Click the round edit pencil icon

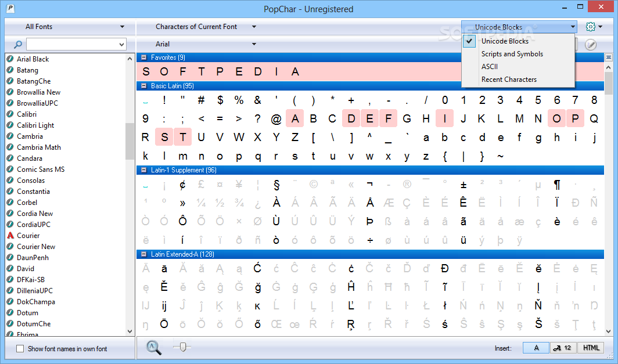590,45
